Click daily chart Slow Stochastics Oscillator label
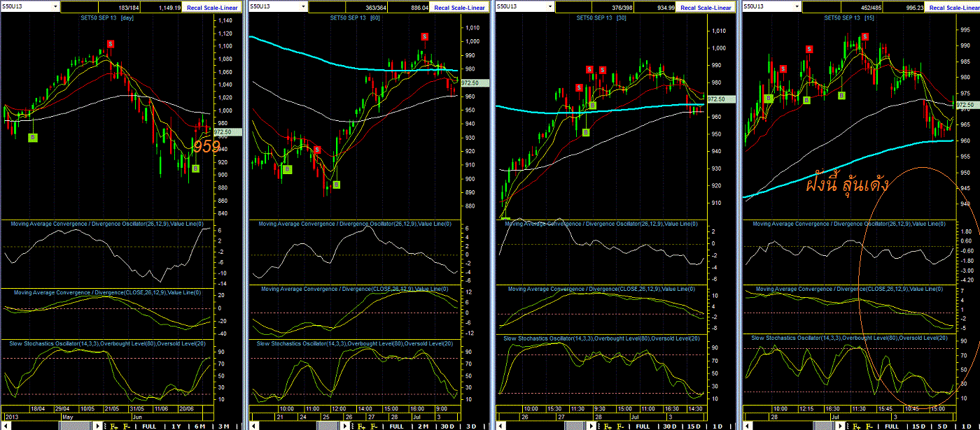The image size is (980, 430). click(108, 343)
